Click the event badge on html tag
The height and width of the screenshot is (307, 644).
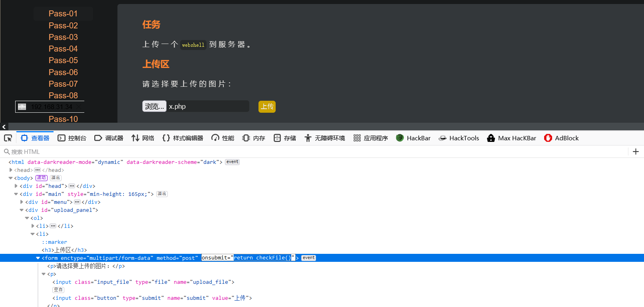click(232, 162)
